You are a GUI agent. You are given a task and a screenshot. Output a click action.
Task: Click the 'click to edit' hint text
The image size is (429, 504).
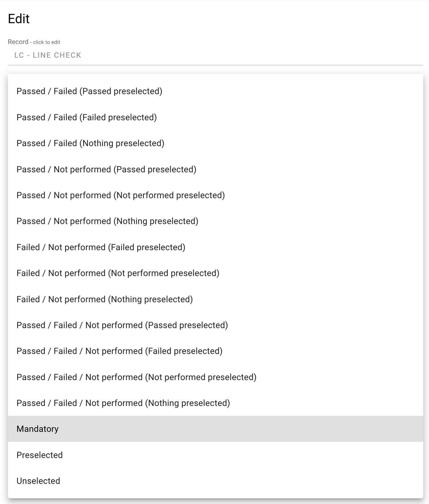tap(47, 42)
